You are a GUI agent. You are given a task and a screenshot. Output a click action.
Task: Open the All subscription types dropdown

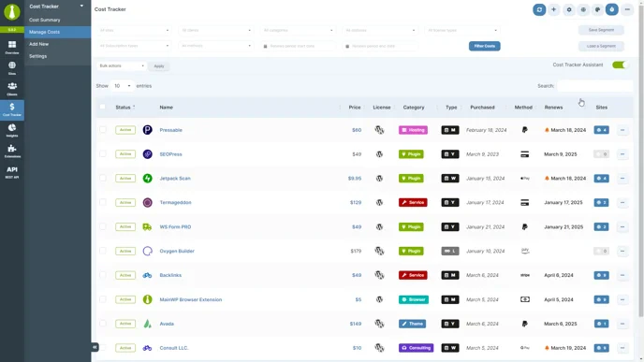[x=134, y=46]
